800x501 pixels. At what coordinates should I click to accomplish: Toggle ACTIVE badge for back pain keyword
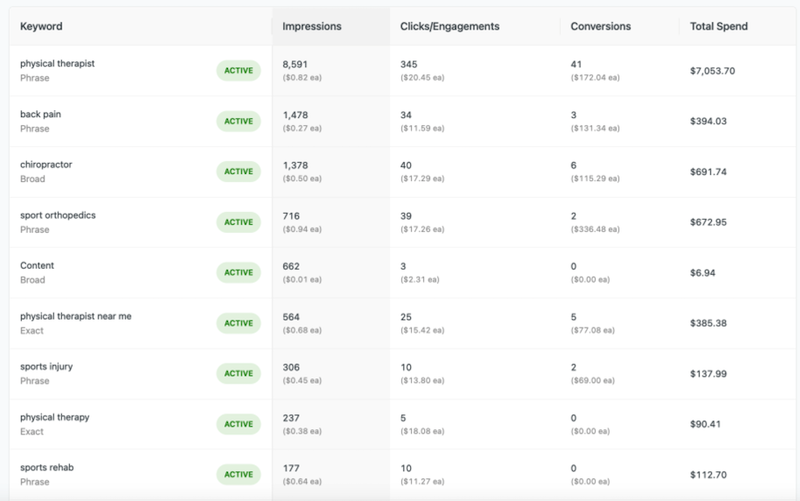[x=238, y=121]
